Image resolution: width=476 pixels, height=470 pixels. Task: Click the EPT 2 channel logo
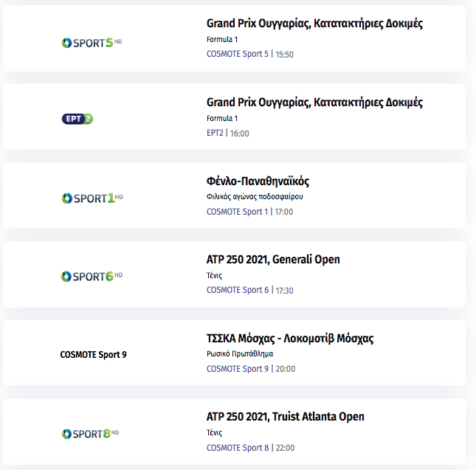pos(77,119)
